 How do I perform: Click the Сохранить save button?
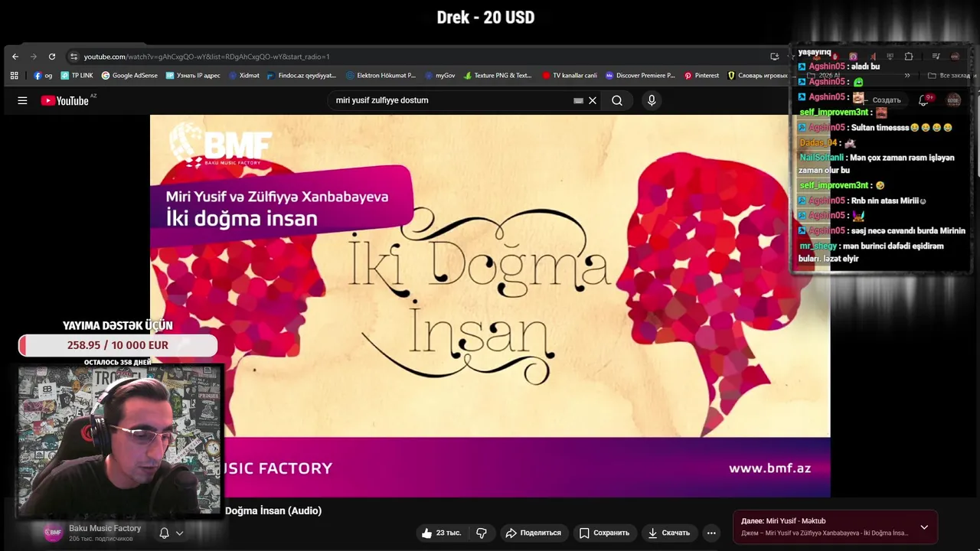pos(604,533)
